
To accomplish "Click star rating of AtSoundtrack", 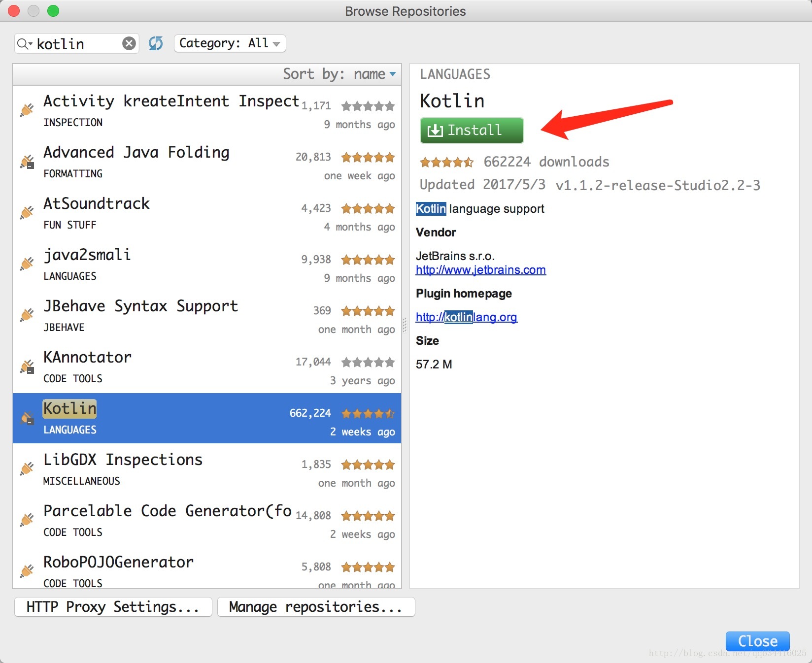I will [x=368, y=209].
